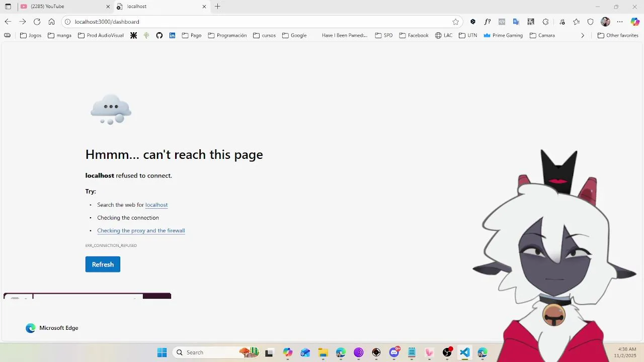Viewport: 644px width, 362px height.
Task: Click the browser Forward arrow
Action: [x=22, y=22]
